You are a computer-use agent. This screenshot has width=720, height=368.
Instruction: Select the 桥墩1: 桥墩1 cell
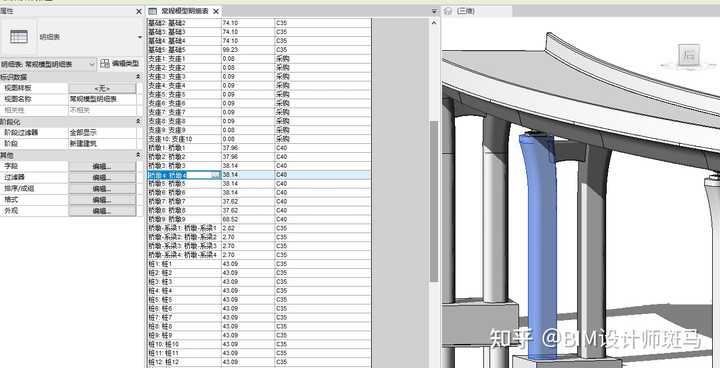(185, 148)
